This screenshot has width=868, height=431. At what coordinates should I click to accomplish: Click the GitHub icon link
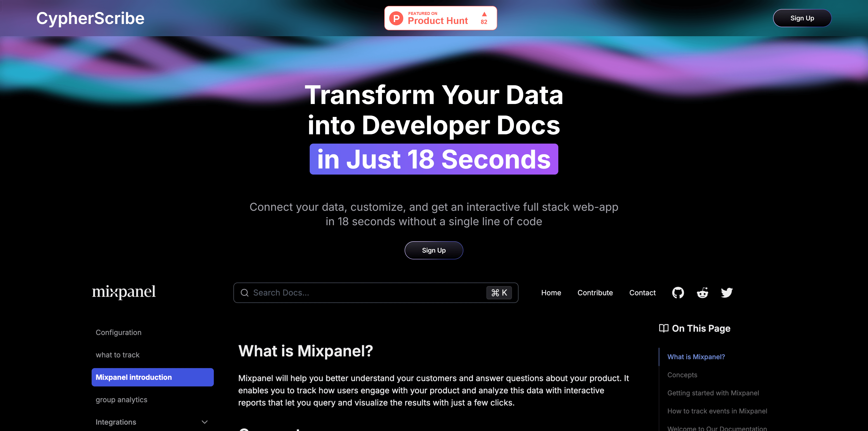pos(678,293)
